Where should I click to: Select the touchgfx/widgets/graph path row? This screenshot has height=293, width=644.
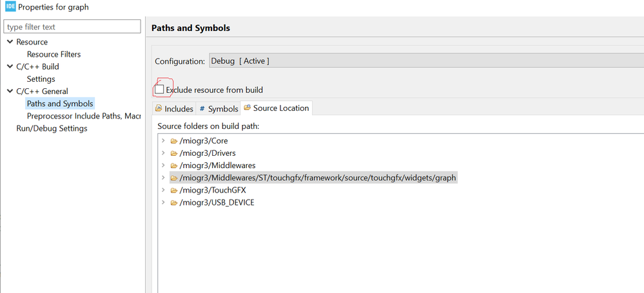click(x=313, y=178)
